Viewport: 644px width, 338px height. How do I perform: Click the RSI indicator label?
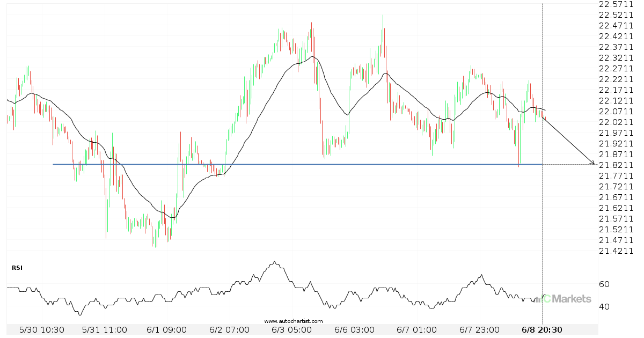17,267
